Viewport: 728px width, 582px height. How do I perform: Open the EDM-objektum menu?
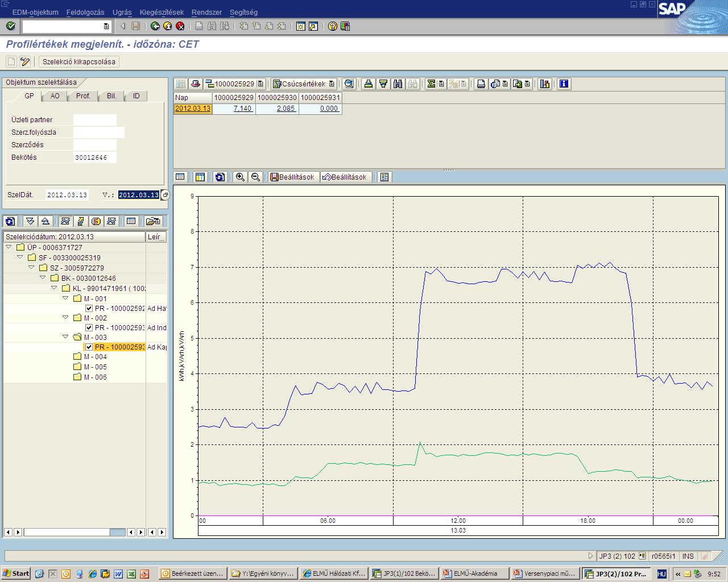point(35,12)
